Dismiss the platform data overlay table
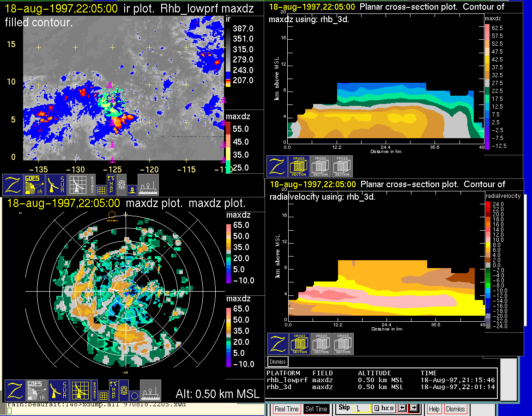This screenshot has width=532, height=416. point(278,361)
